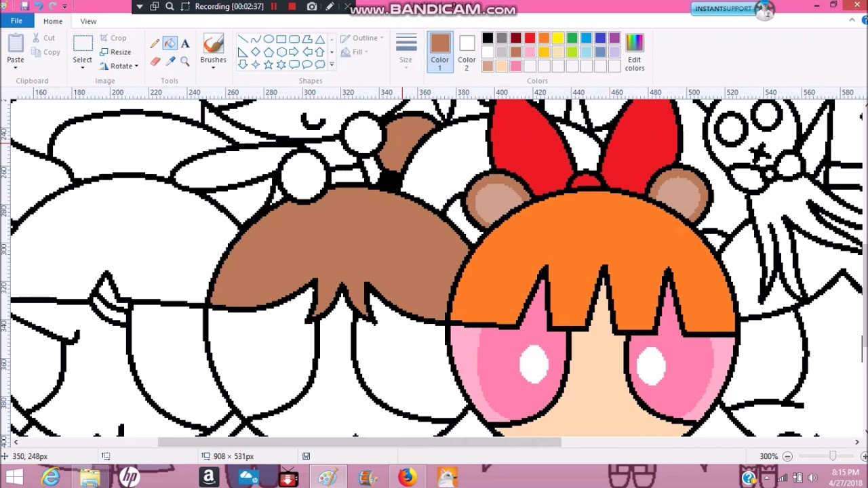Click the Bandicam draw pencil icon
This screenshot has height=488, width=868.
click(330, 7)
